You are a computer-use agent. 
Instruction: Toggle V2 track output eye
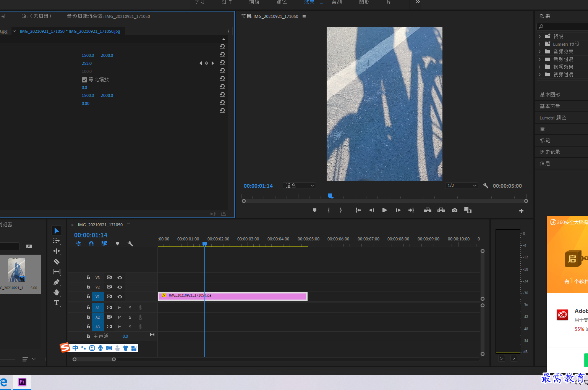click(x=120, y=287)
